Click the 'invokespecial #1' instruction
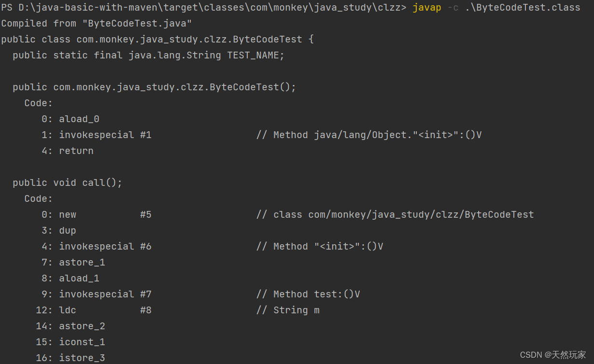Image resolution: width=594 pixels, height=364 pixels. point(105,135)
